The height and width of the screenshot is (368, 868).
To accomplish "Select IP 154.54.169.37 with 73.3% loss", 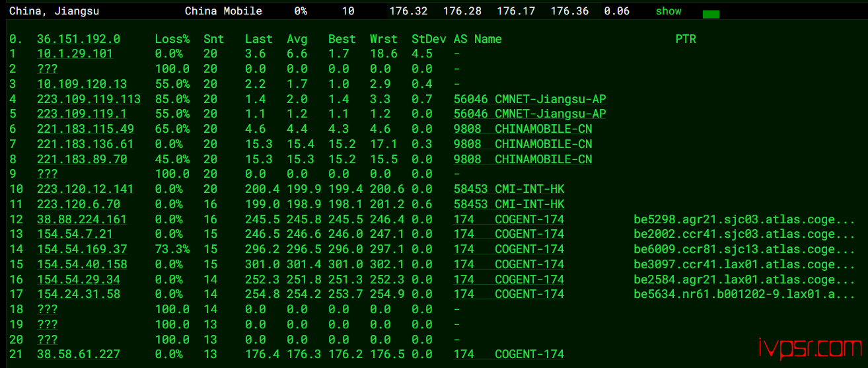I will tap(82, 249).
